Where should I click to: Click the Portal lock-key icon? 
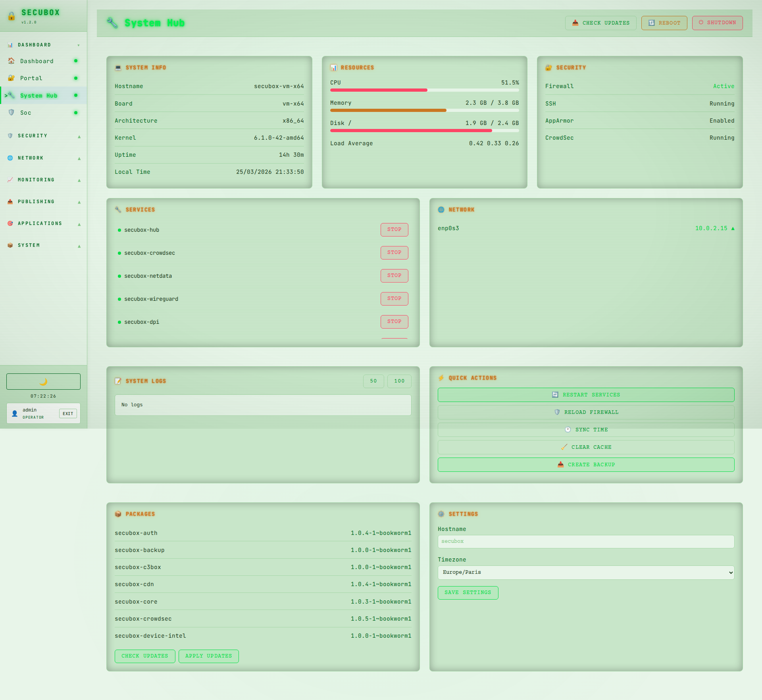[12, 78]
